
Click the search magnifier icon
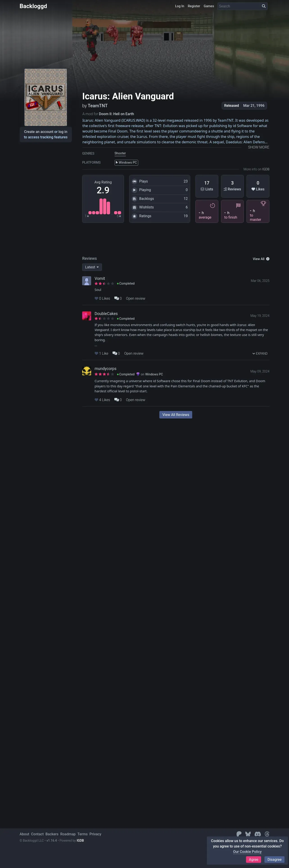point(263,6)
